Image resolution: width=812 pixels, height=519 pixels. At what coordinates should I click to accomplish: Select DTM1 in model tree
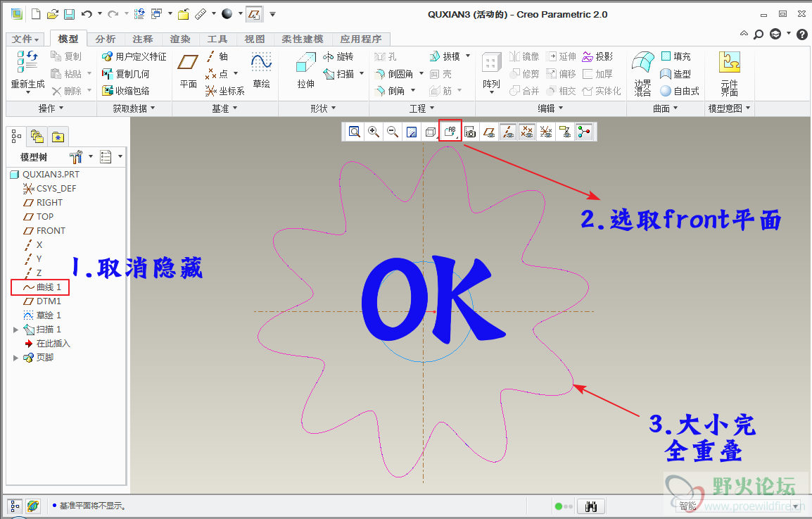coord(42,301)
